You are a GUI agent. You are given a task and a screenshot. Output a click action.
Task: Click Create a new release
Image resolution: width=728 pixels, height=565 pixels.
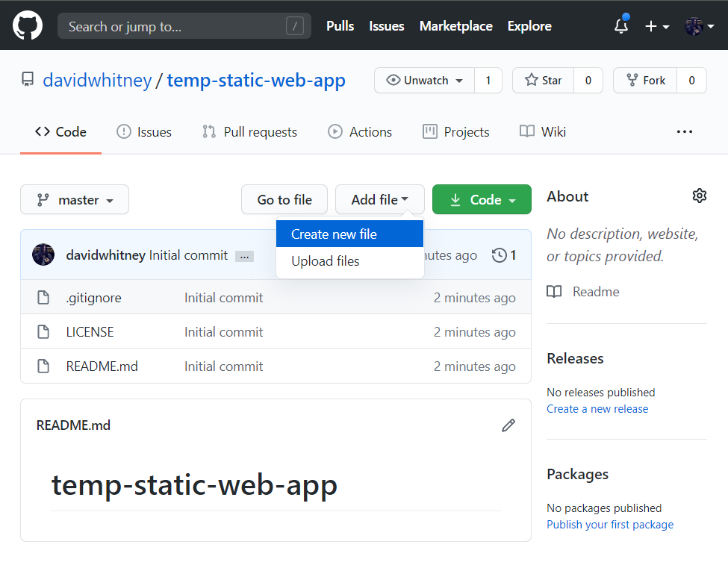pos(597,409)
